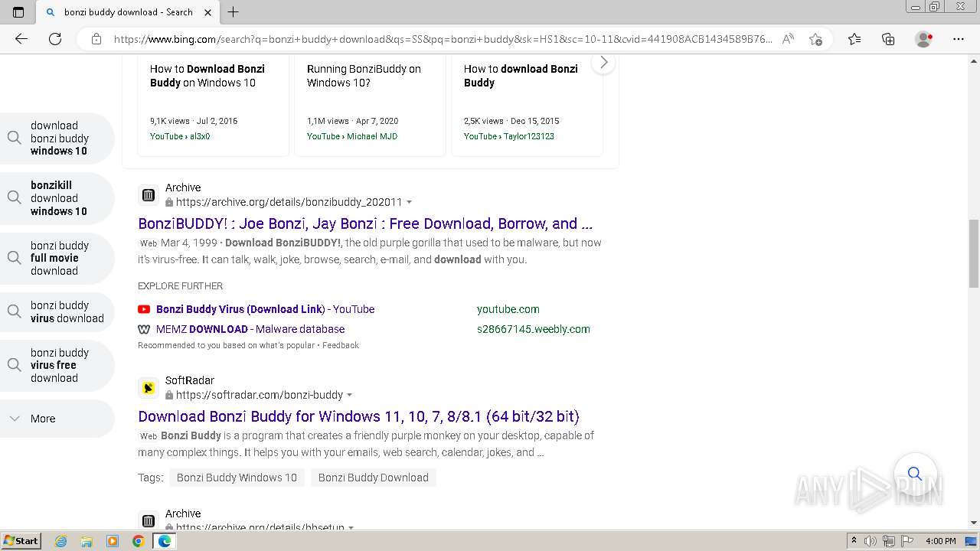Open the tab actions menu icon
The image size is (980, 551).
click(x=18, y=12)
